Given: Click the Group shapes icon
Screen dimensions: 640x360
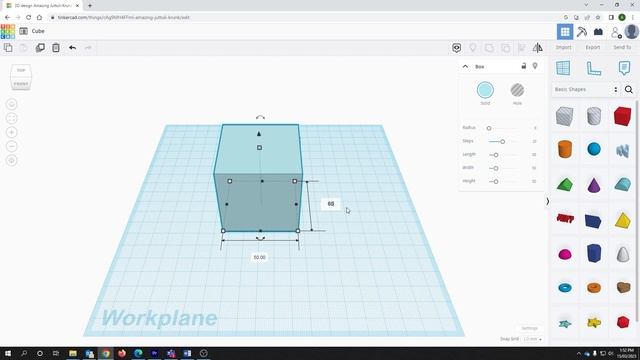Looking at the screenshot, I should 489,48.
